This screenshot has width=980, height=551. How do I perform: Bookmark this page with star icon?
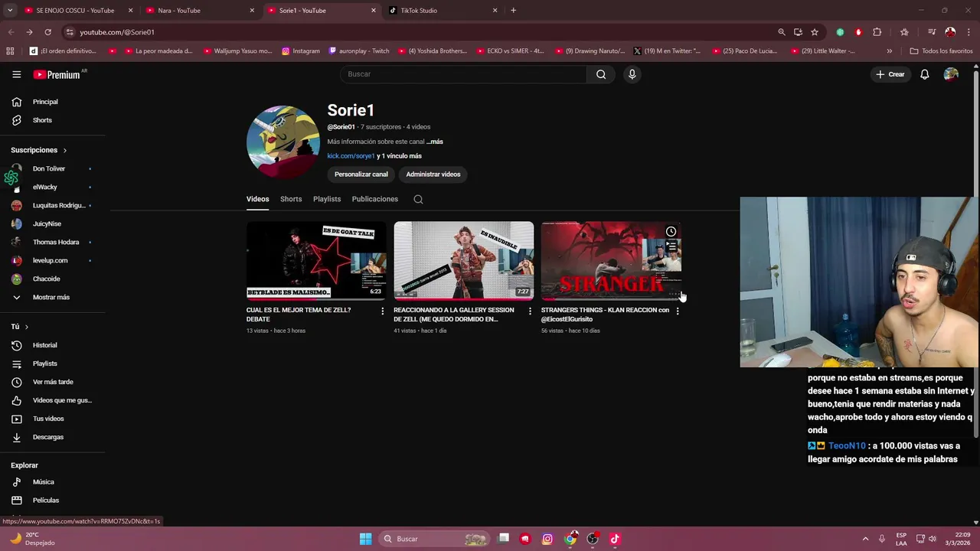[815, 32]
